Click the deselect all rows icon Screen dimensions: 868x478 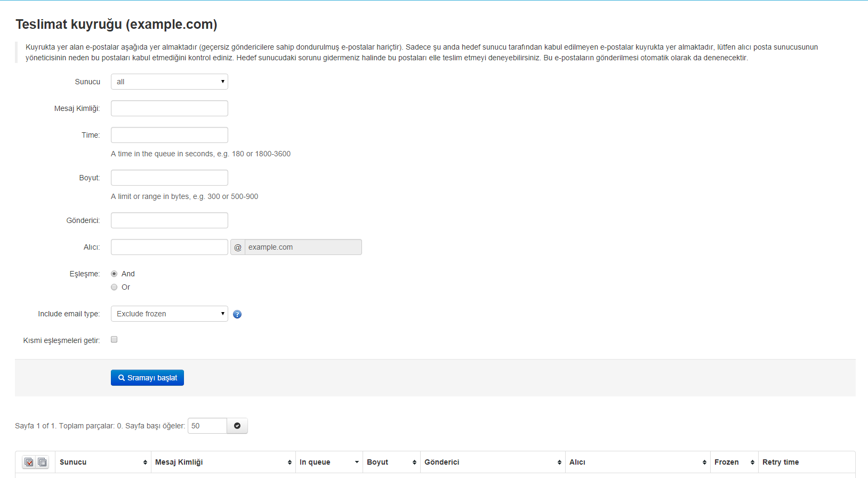(x=42, y=463)
